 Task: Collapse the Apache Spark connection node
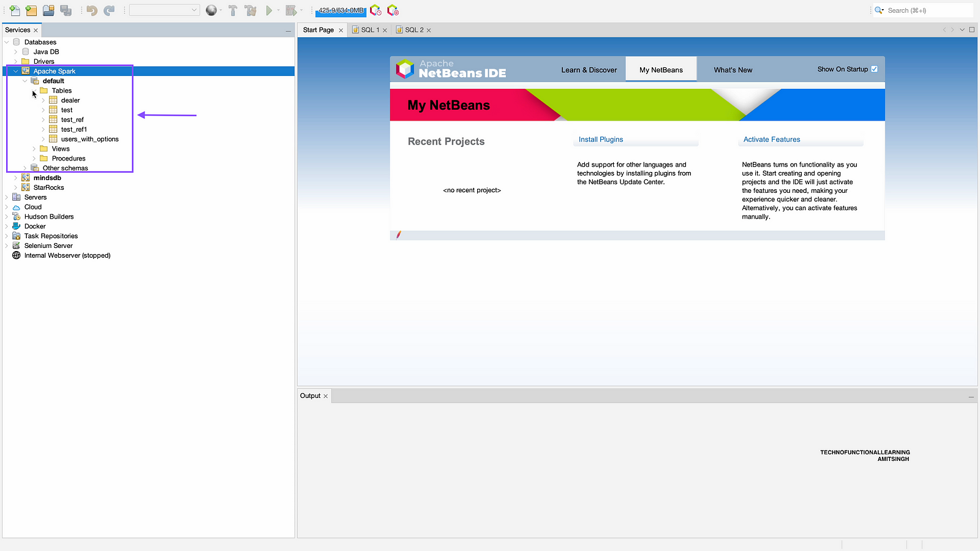coord(16,71)
